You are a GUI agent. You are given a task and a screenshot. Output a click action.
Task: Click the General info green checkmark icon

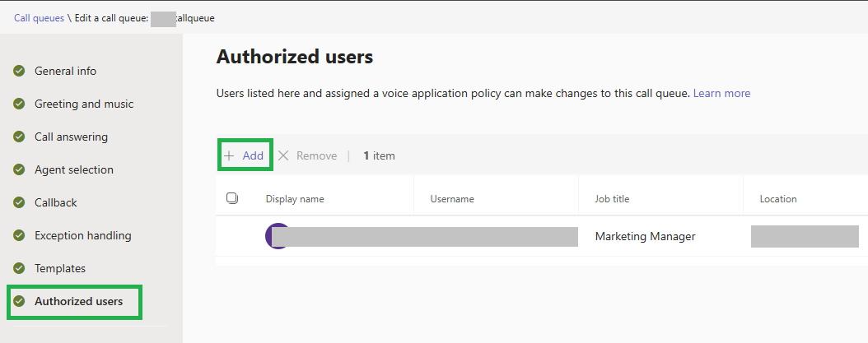[x=20, y=71]
